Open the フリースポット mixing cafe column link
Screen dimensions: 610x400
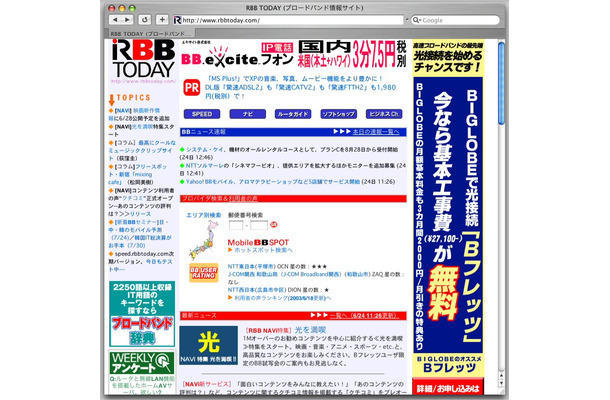138,174
